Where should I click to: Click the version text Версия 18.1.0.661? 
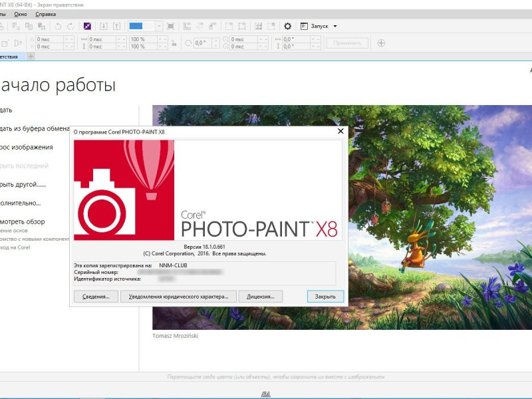tap(205, 247)
